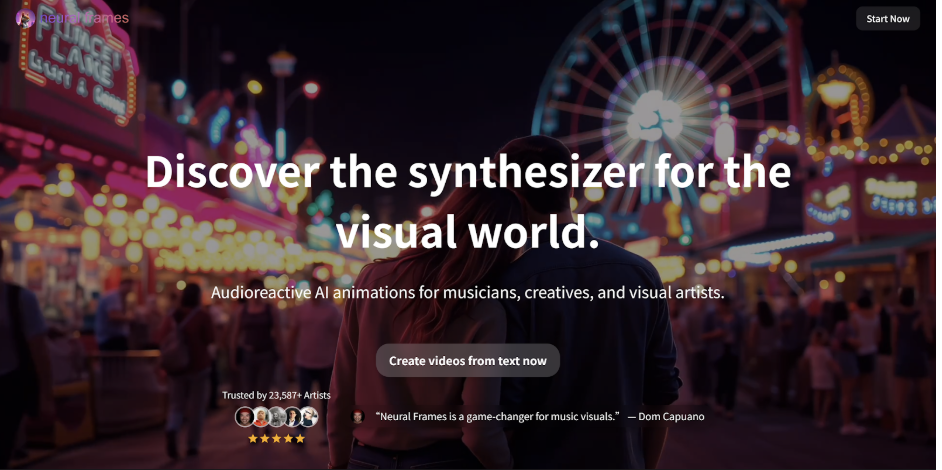The width and height of the screenshot is (942, 470).
Task: Click the first artist avatar under Trusted by
Action: pos(244,417)
